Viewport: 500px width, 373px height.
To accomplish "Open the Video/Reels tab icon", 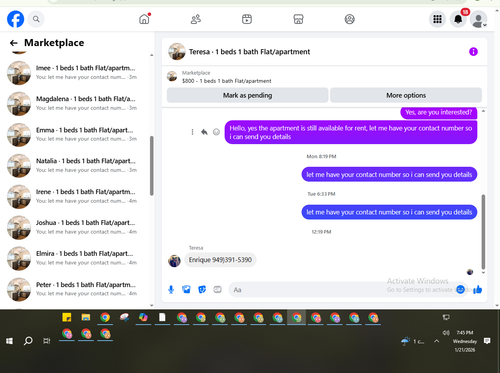I will click(x=247, y=19).
